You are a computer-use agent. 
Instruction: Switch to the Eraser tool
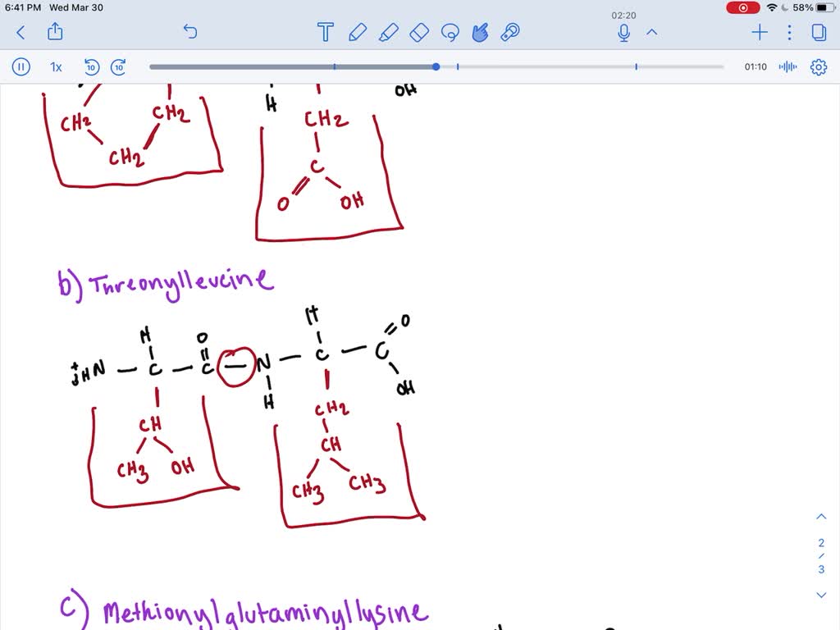point(418,33)
